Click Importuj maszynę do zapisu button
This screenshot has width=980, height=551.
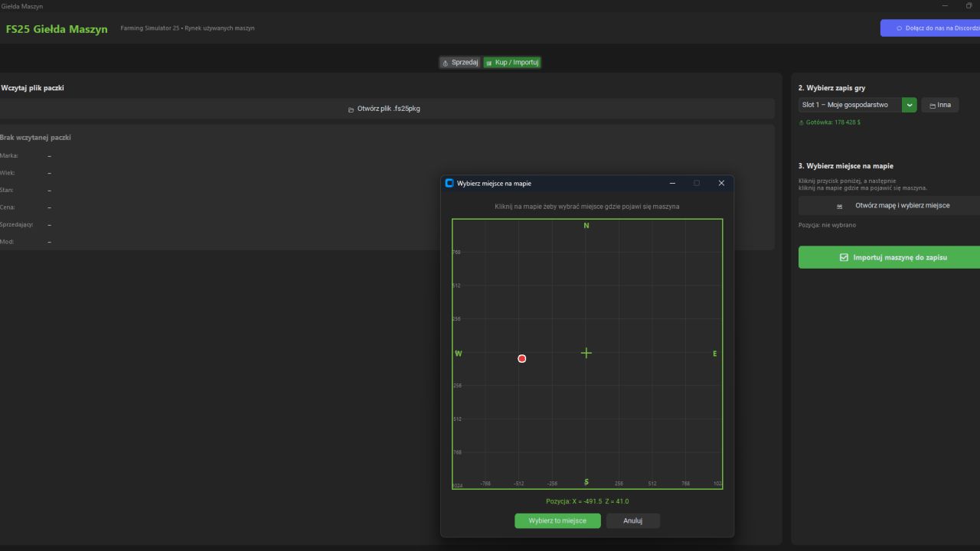[x=889, y=257]
